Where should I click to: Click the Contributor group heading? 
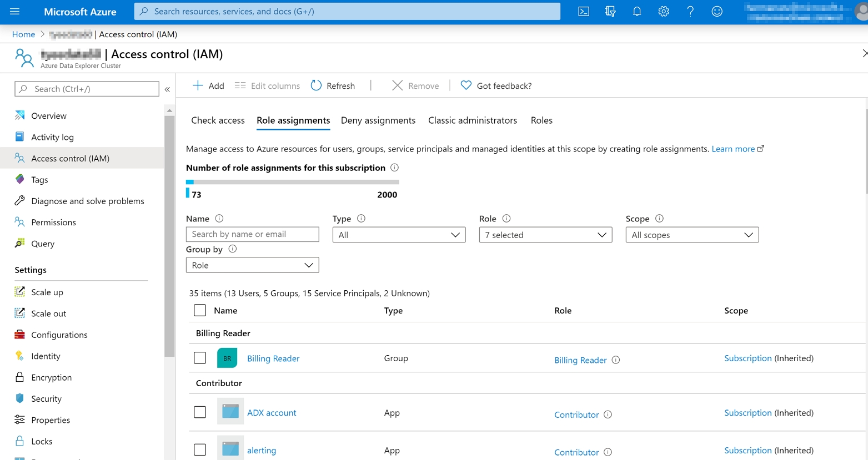[x=219, y=383]
